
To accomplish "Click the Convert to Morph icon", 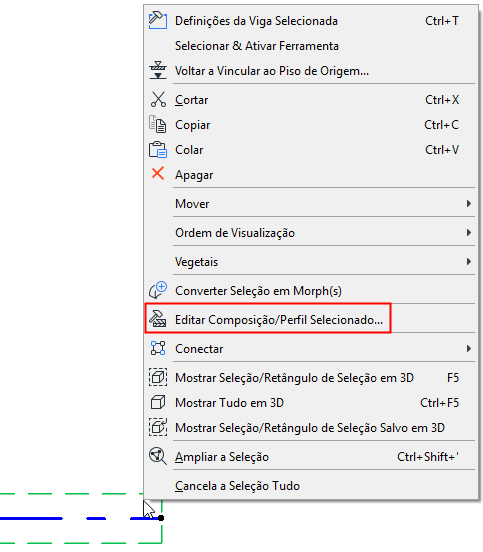I will point(157,290).
